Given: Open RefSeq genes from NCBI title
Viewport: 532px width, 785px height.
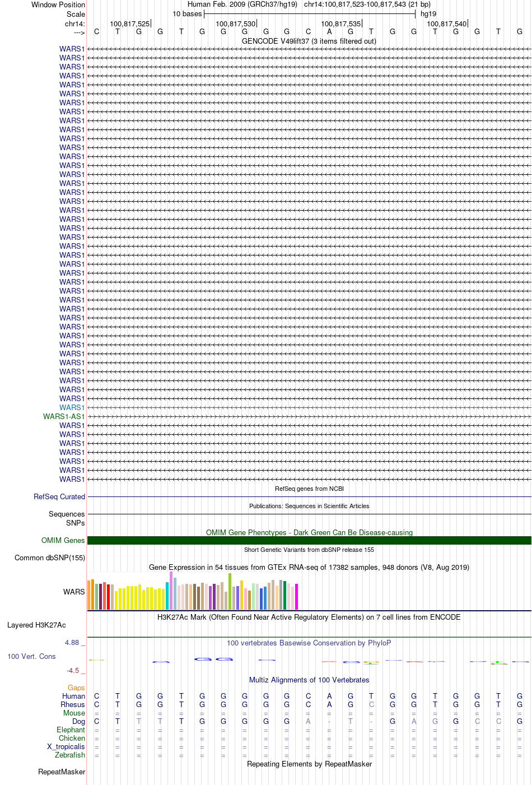Looking at the screenshot, I should click(x=309, y=489).
